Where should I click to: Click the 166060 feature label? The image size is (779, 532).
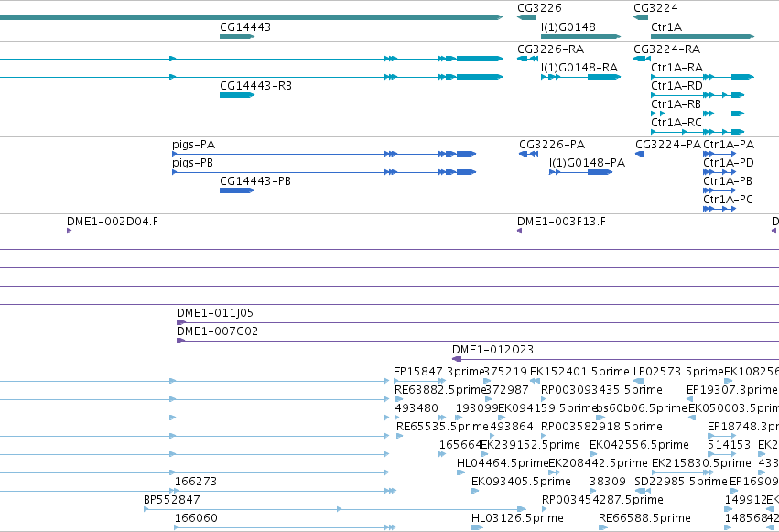(196, 518)
